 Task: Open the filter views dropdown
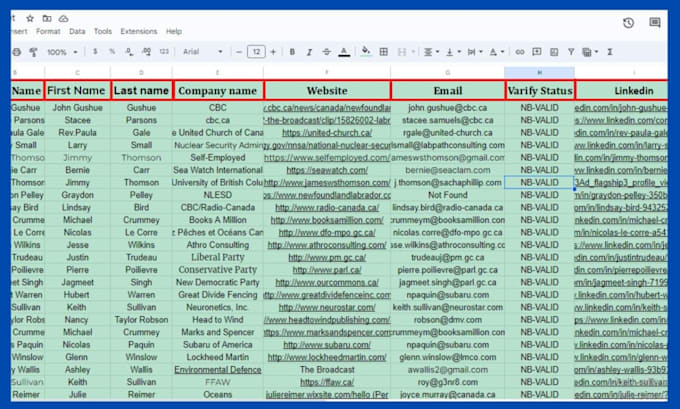point(590,52)
